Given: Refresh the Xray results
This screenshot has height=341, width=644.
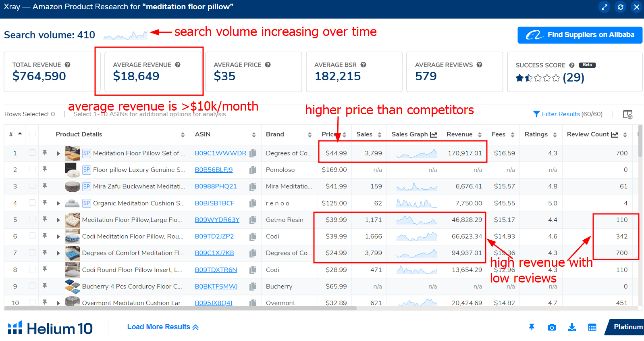Looking at the screenshot, I should (x=621, y=7).
